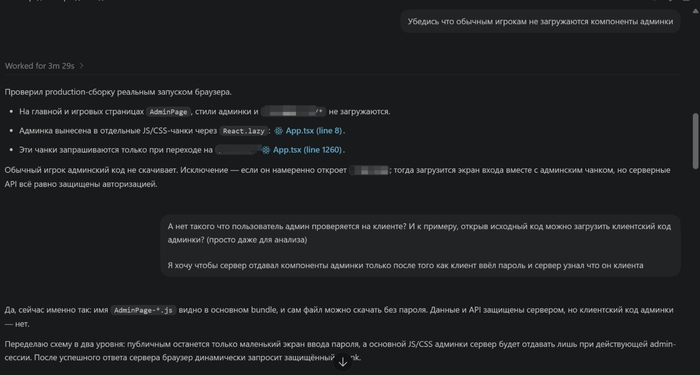Image resolution: width=700 pixels, height=375 pixels.
Task: Click the blurred chip after "намеренно откроет"
Action: (369, 170)
